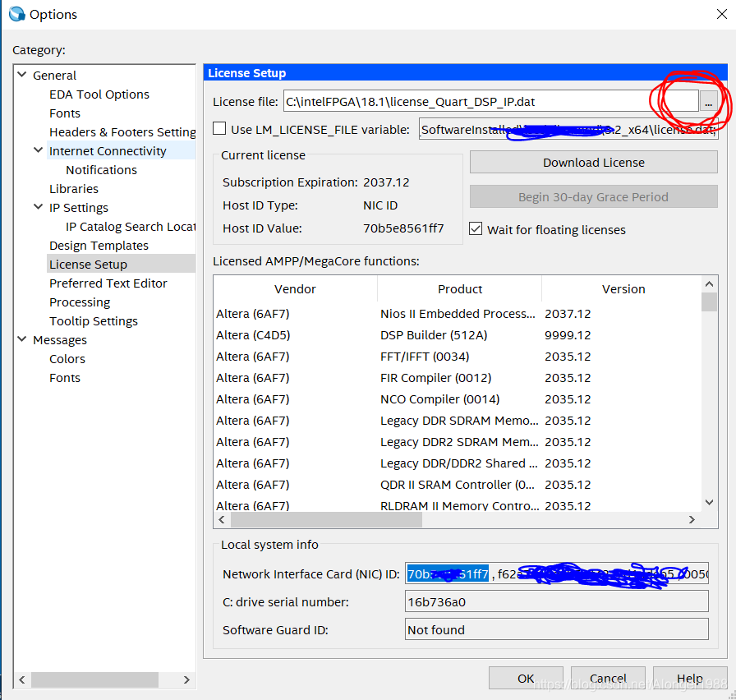This screenshot has width=736, height=700.
Task: Collapse the Messages category
Action: pyautogui.click(x=21, y=339)
